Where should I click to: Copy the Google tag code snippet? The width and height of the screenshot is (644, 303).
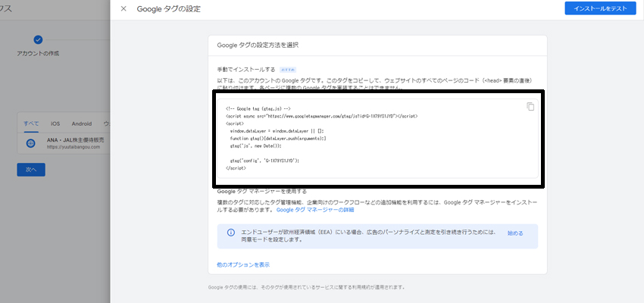530,106
